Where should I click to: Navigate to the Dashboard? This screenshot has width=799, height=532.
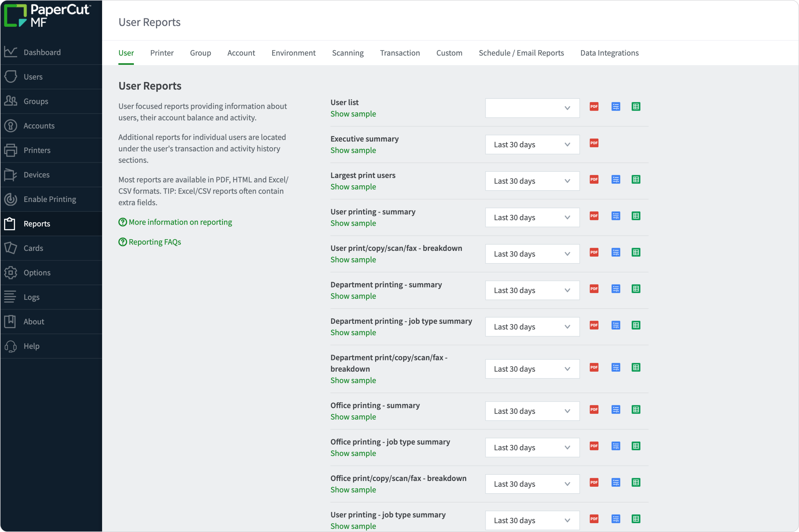pos(42,52)
